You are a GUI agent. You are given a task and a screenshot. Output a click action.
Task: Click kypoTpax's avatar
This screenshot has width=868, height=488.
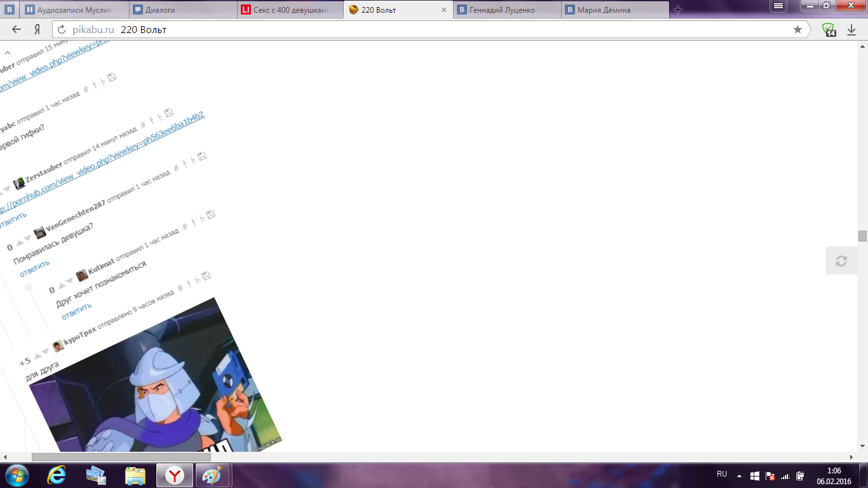coord(58,346)
